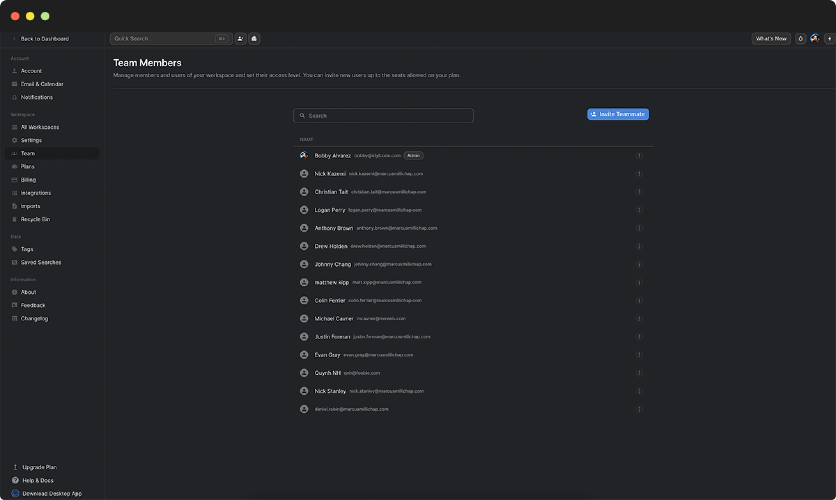
Task: Open Billing settings in the sidebar
Action: coord(28,180)
